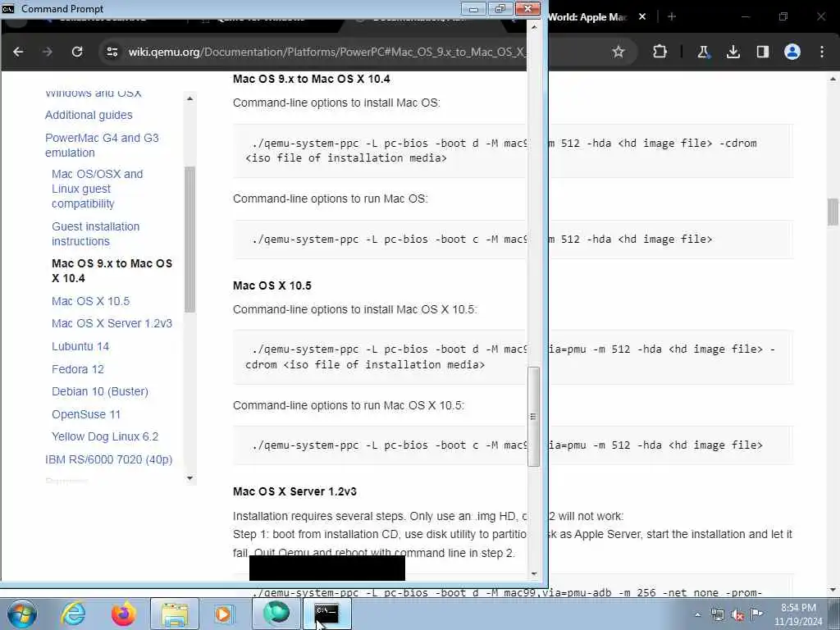Open the taskbar clock showing 8:54 PM

[x=798, y=614]
